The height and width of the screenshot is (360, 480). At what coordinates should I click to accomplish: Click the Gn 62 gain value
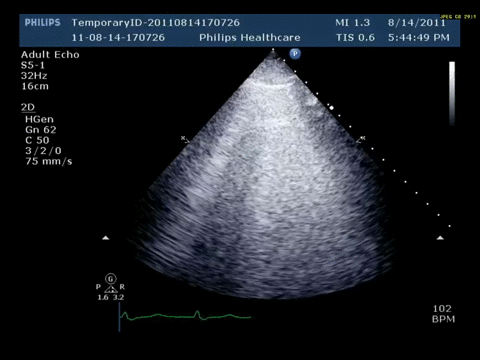pos(41,130)
